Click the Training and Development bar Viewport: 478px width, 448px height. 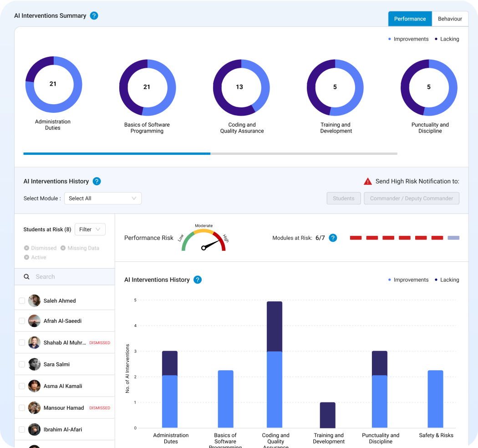[328, 415]
